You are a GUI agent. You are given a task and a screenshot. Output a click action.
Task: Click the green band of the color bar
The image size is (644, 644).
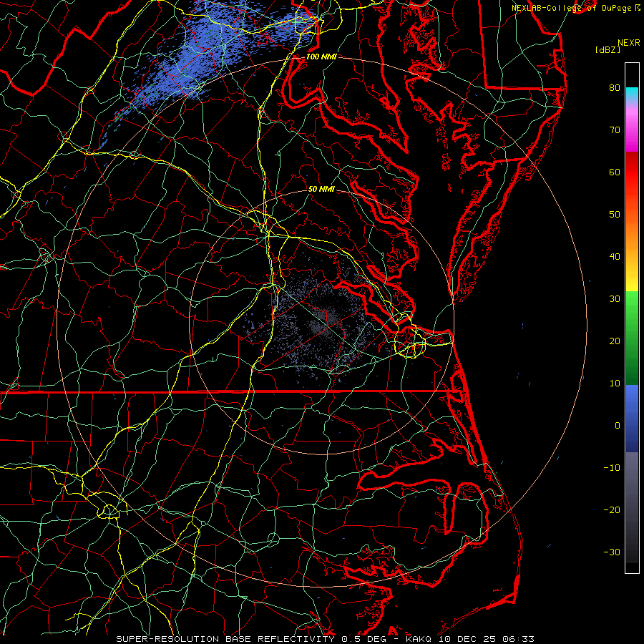[632, 337]
